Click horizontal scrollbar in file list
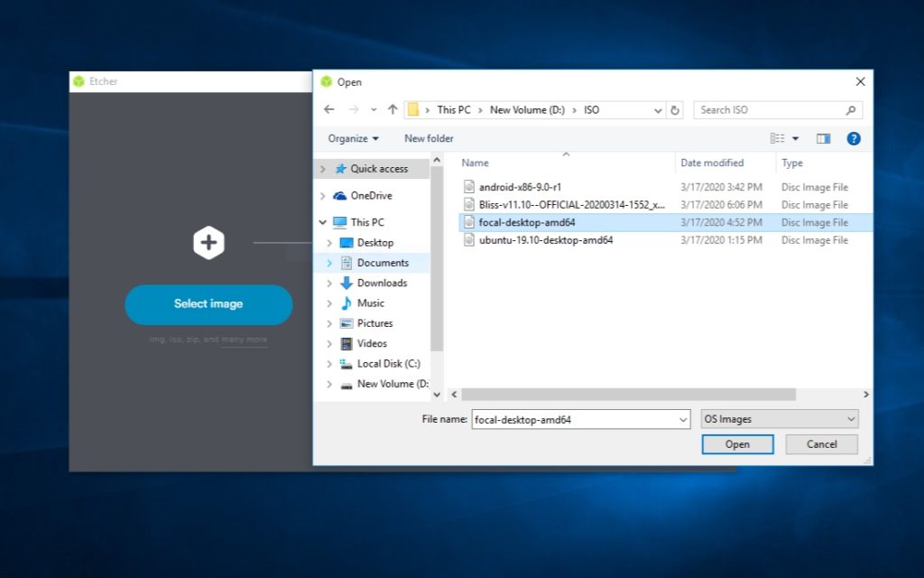This screenshot has height=578, width=924. coord(628,394)
